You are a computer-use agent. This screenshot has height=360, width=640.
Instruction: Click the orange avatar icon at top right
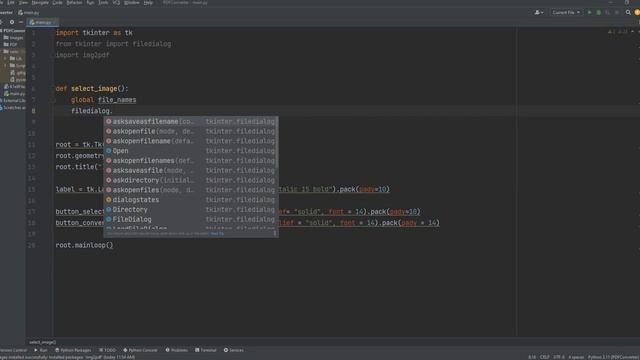pos(637,13)
